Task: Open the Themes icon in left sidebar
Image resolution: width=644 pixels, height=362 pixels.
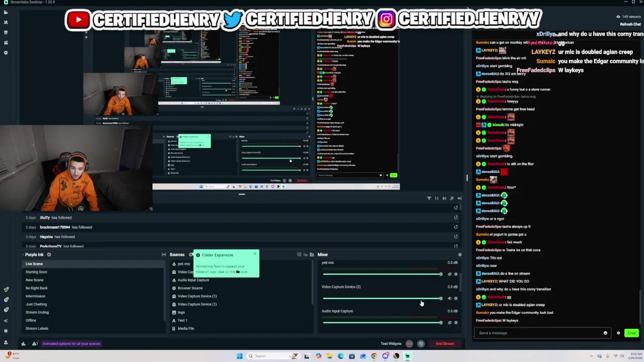Action: coord(6,23)
